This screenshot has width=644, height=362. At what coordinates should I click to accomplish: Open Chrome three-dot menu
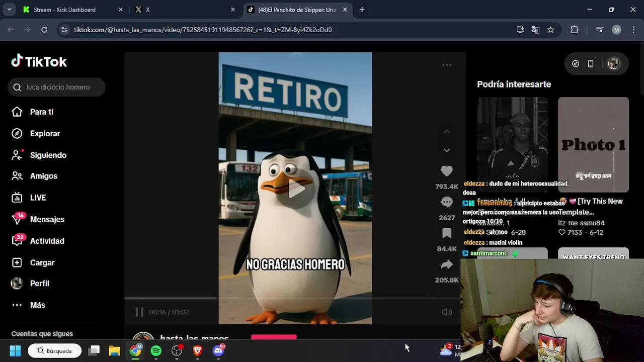click(x=633, y=30)
